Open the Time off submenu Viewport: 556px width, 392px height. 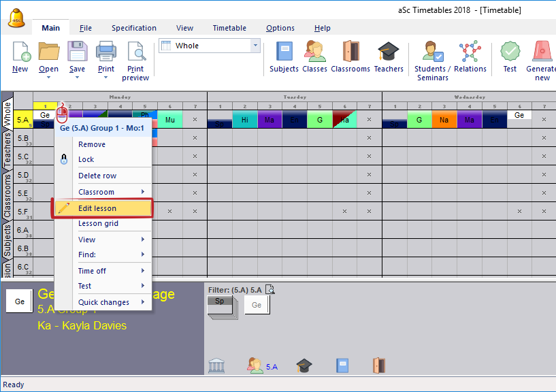tap(112, 271)
